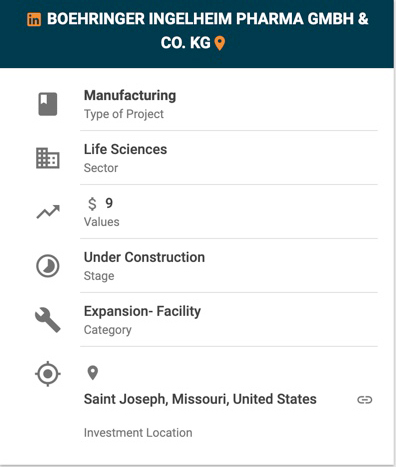Open the chain link icon next to location
The height and width of the screenshot is (467, 396).
[x=365, y=399]
